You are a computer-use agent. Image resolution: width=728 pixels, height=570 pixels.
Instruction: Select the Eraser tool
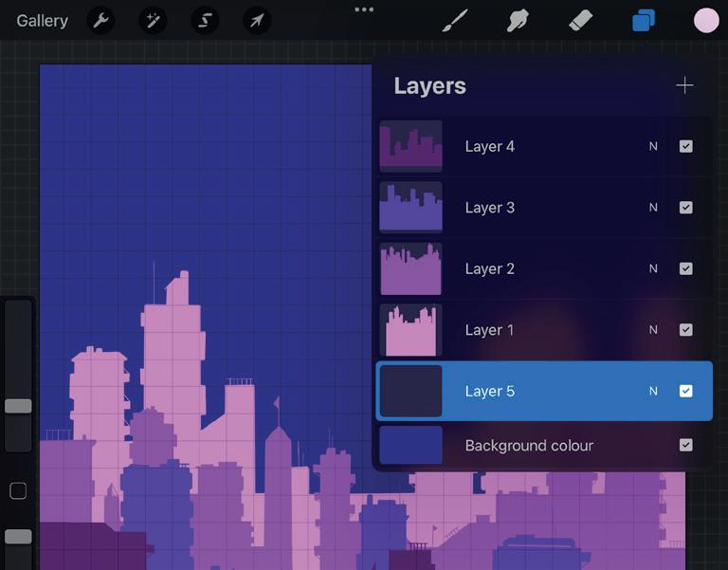580,21
